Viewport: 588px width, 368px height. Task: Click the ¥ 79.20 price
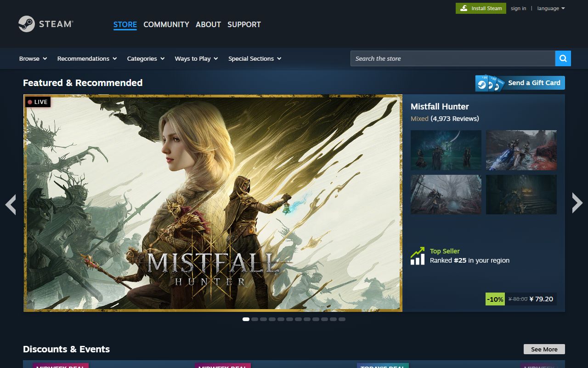coord(541,299)
